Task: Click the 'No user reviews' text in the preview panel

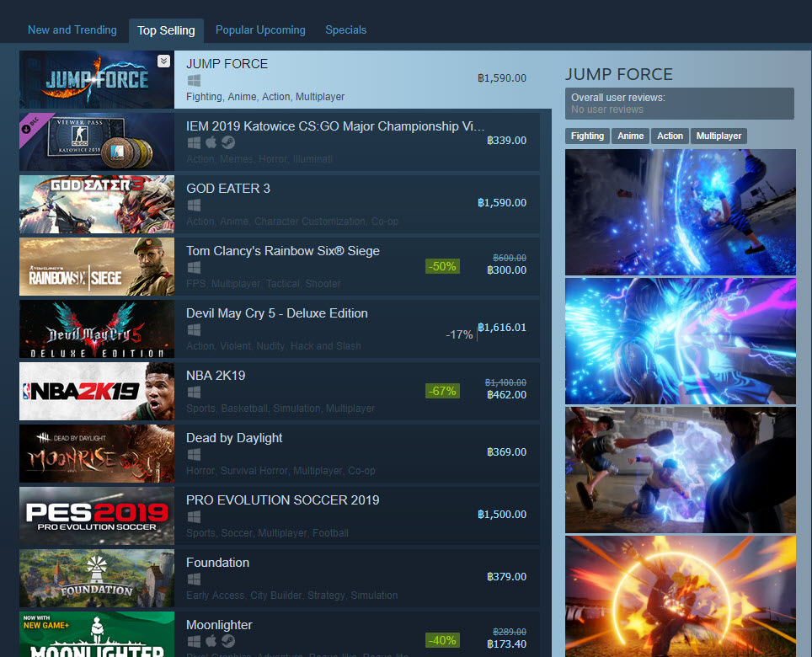Action: click(607, 109)
